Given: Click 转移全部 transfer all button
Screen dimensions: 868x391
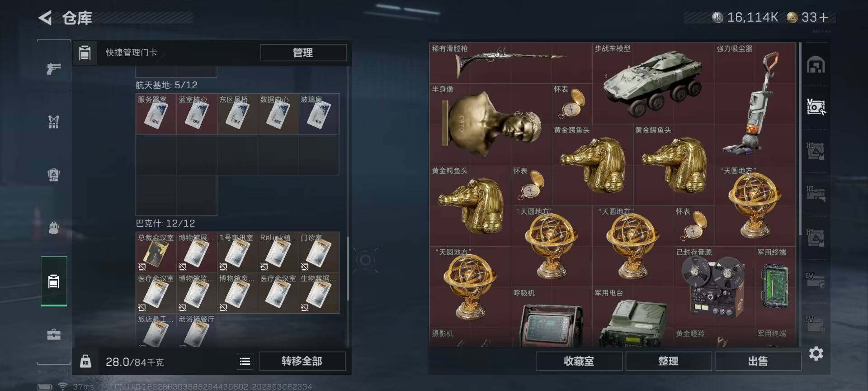Looking at the screenshot, I should point(302,361).
